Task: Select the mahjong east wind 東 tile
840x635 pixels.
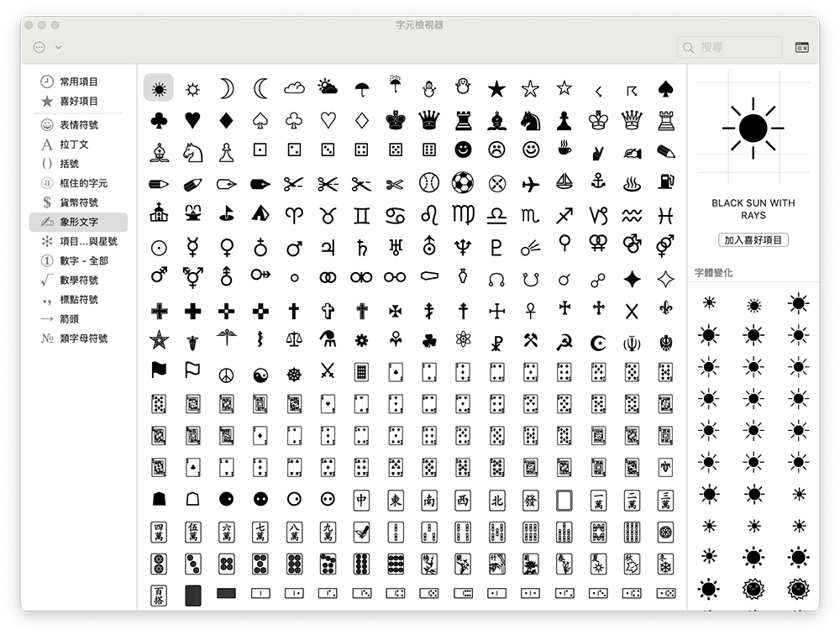Action: pyautogui.click(x=396, y=500)
